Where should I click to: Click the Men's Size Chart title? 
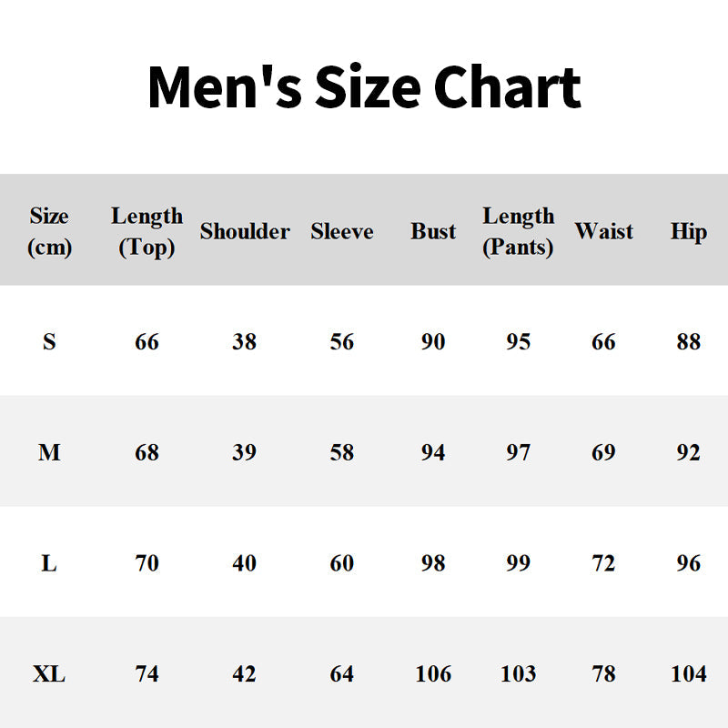pos(364,88)
